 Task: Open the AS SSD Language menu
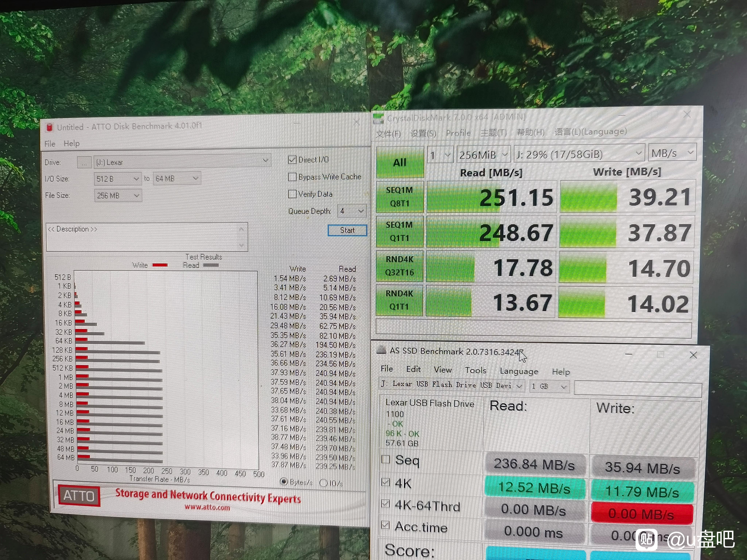click(519, 371)
